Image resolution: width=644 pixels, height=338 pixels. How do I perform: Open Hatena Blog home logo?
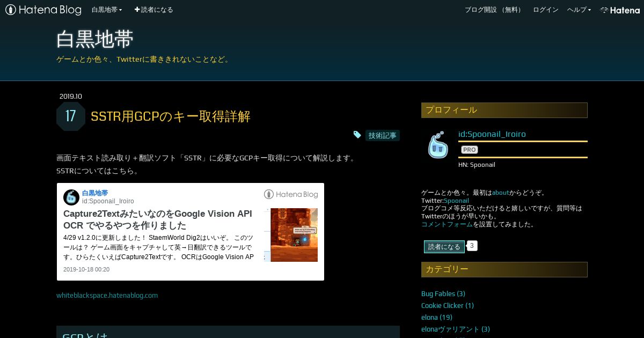pyautogui.click(x=43, y=10)
